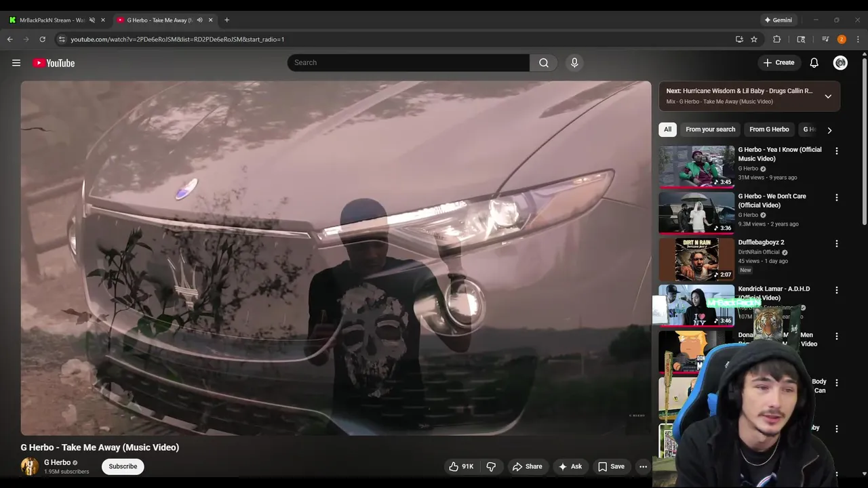868x488 pixels.
Task: Open more actions ellipsis under the video
Action: (643, 466)
